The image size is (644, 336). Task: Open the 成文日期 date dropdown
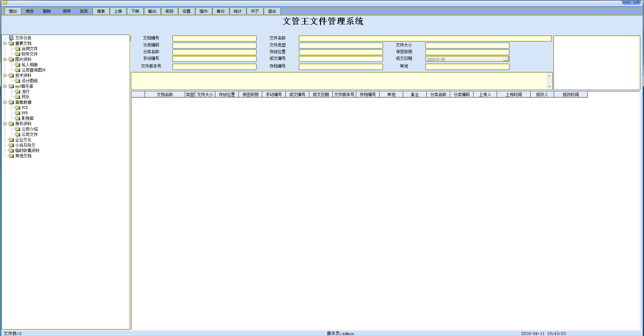[x=505, y=59]
